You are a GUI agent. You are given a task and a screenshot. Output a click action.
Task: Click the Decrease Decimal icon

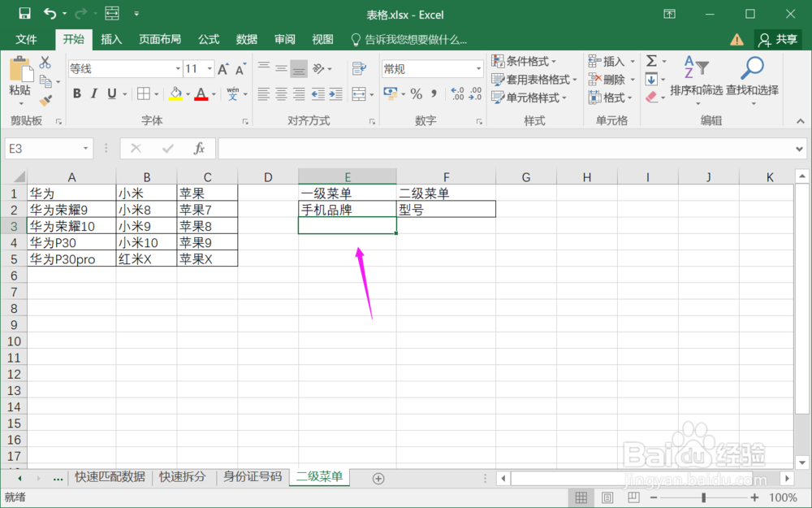tap(475, 93)
